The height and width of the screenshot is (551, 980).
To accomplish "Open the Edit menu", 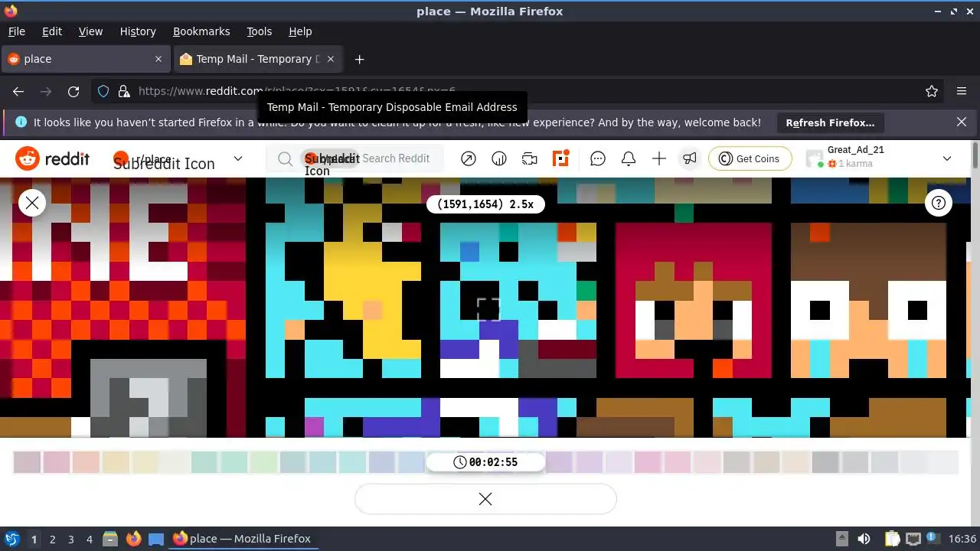I will coord(52,31).
